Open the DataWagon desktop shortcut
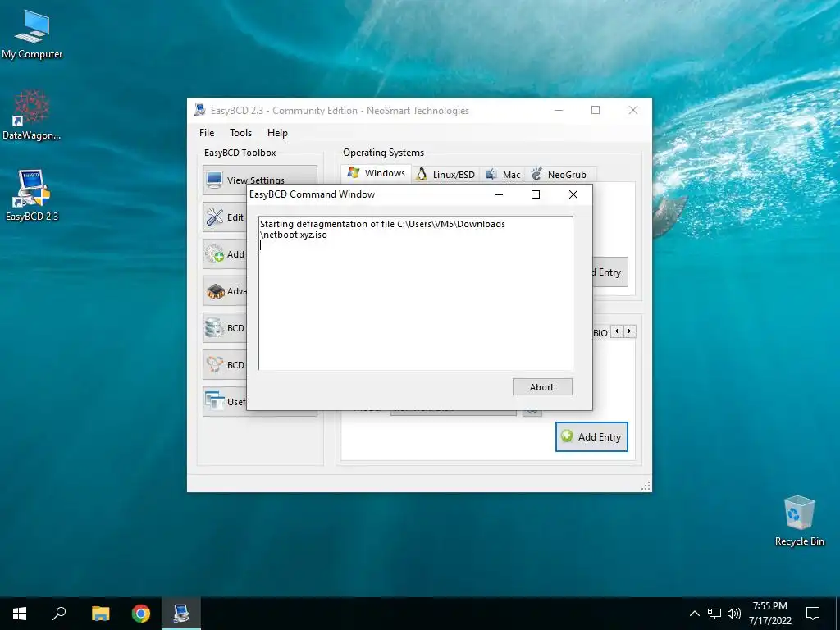The width and height of the screenshot is (840, 630). 32,115
